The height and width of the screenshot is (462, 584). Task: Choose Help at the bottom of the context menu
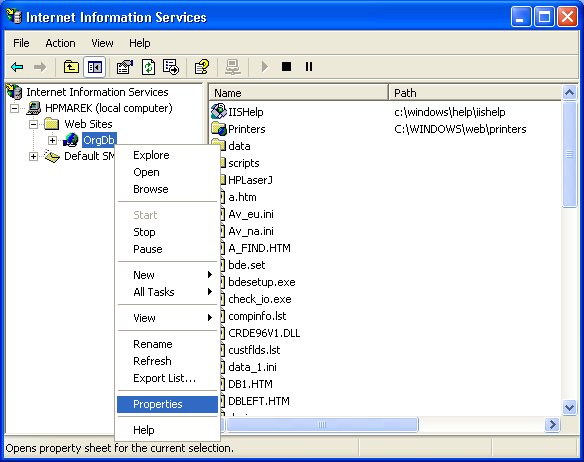coord(168,430)
